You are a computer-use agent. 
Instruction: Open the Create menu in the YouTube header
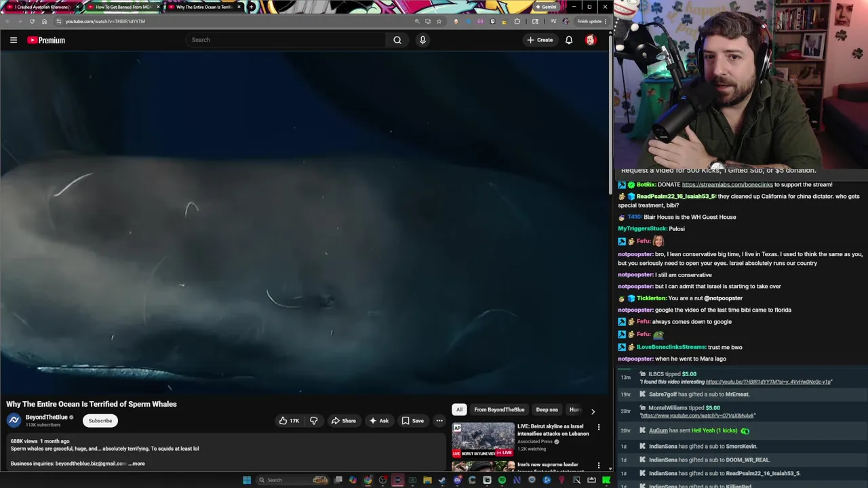pos(540,40)
